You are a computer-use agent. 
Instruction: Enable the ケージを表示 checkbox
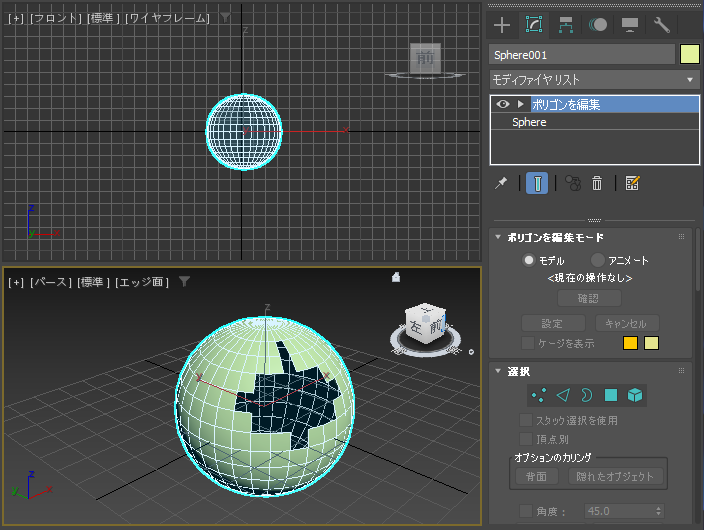click(x=528, y=343)
